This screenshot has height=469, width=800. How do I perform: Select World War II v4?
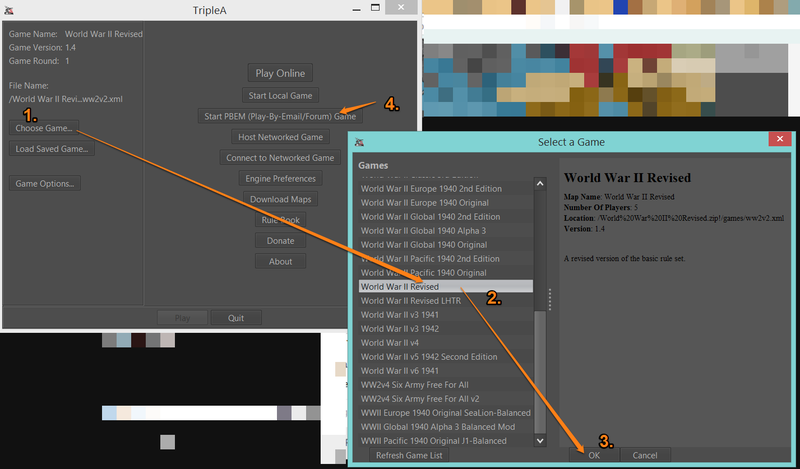446,343
